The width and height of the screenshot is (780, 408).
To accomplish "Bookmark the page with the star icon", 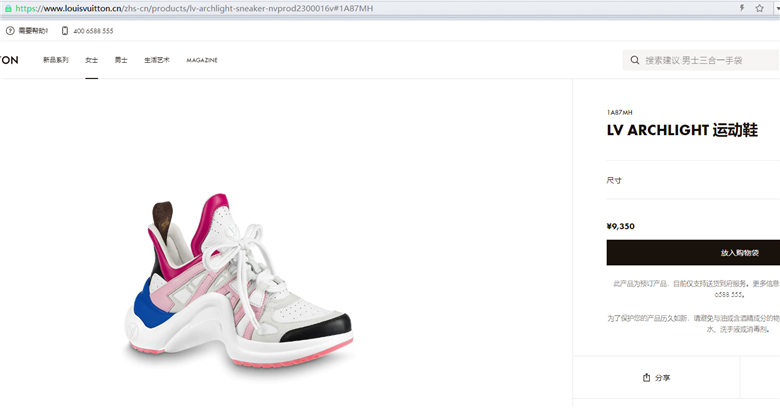I will (760, 8).
